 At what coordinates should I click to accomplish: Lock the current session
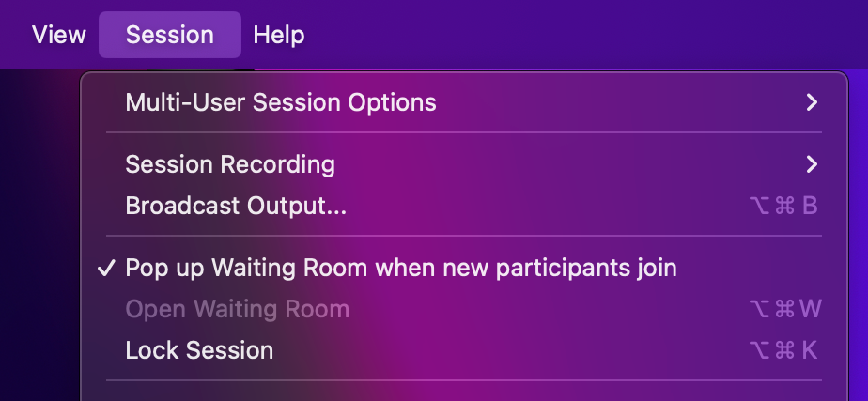(199, 350)
